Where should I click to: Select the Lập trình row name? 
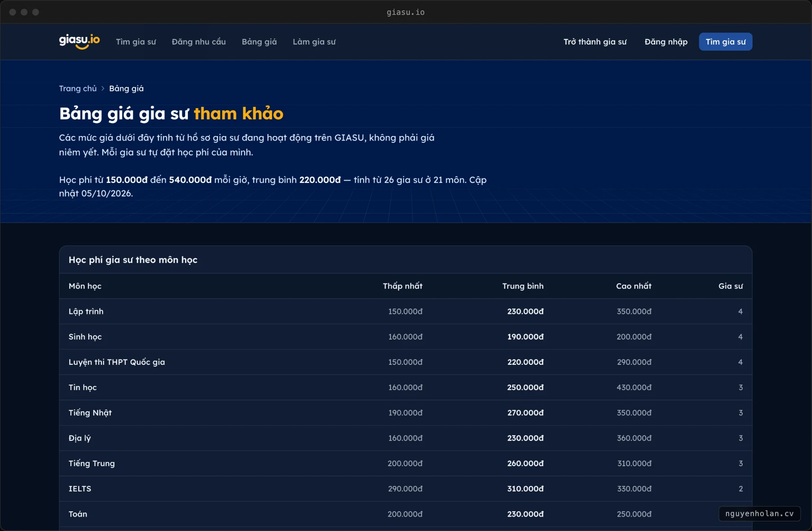coord(86,311)
